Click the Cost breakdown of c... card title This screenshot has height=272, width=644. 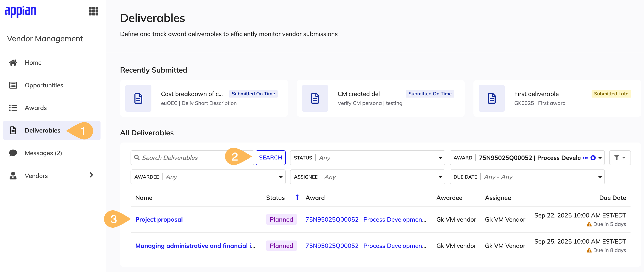[192, 94]
